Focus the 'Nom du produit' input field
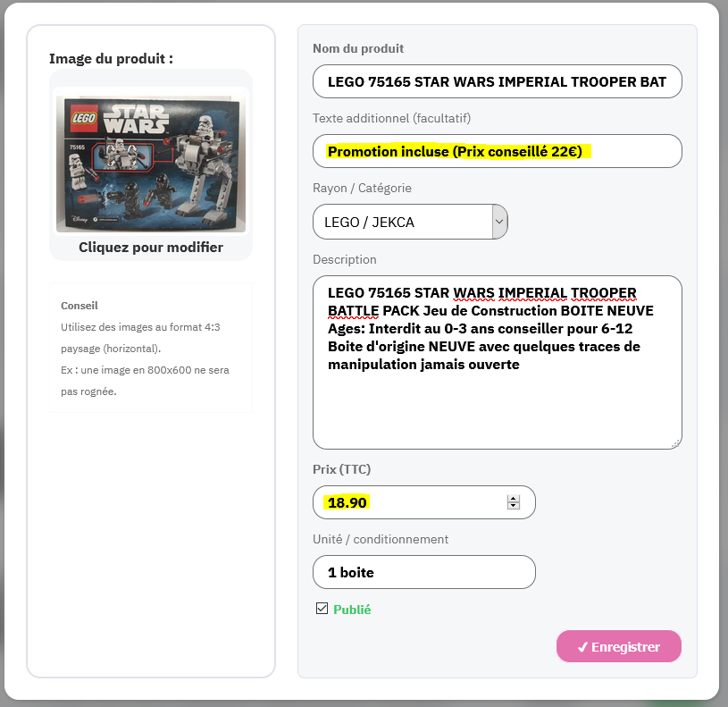The height and width of the screenshot is (707, 728). point(498,81)
